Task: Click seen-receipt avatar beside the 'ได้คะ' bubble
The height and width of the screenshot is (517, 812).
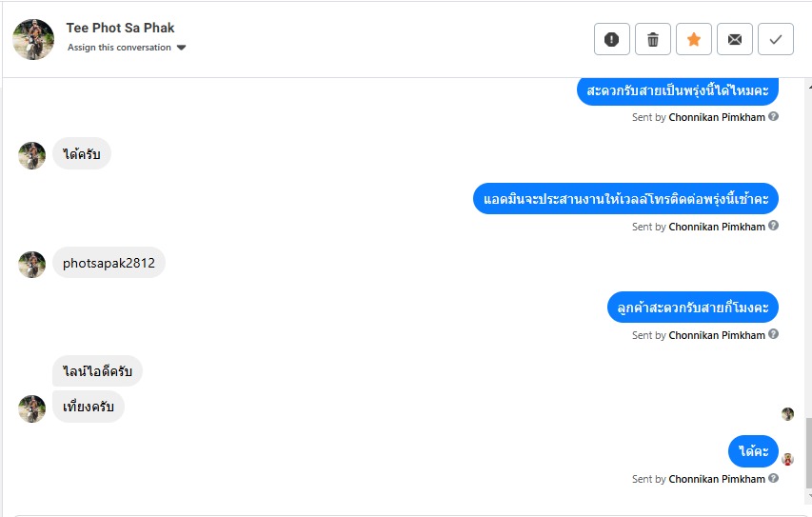Action: click(x=787, y=459)
